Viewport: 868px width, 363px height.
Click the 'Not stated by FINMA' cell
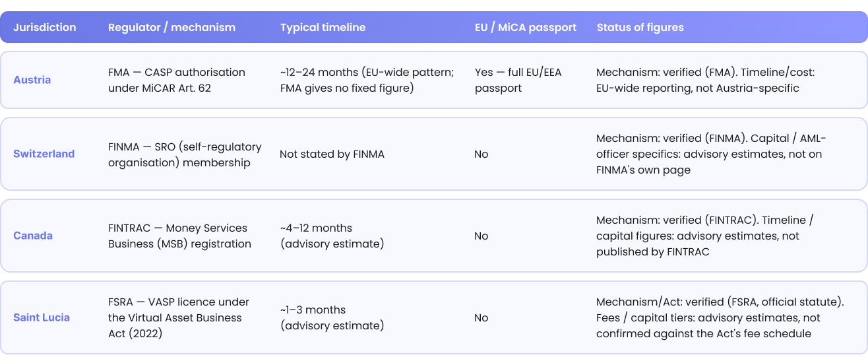(332, 154)
